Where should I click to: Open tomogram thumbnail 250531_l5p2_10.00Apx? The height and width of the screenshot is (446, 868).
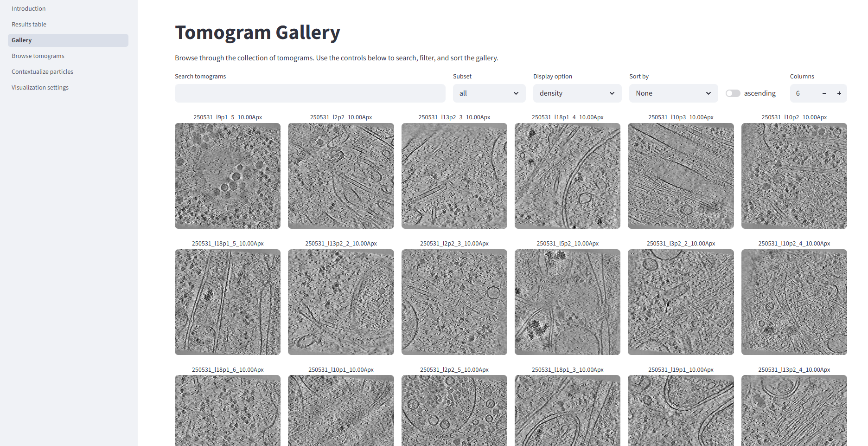pyautogui.click(x=568, y=302)
